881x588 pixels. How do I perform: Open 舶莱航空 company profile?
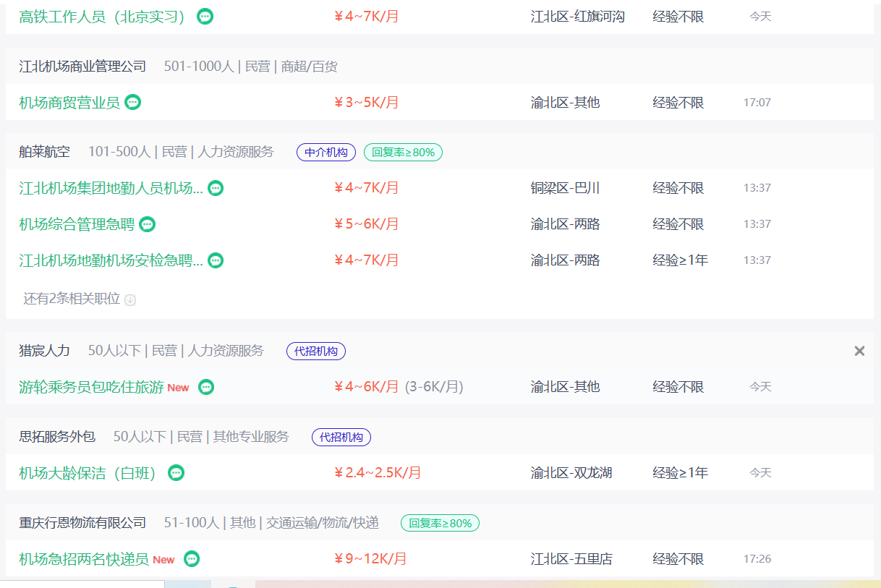tap(44, 152)
